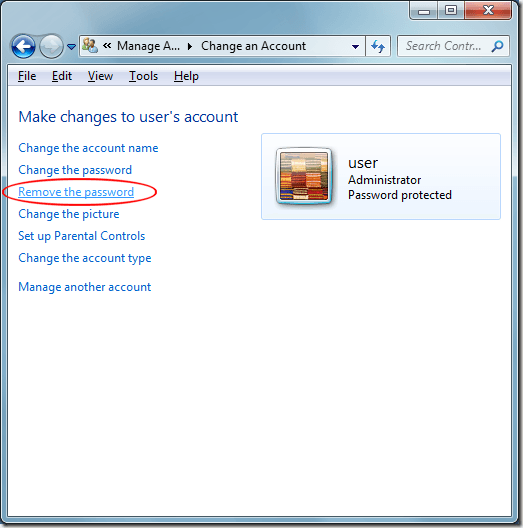Click the Manage A... breadcrumb

pyautogui.click(x=148, y=46)
